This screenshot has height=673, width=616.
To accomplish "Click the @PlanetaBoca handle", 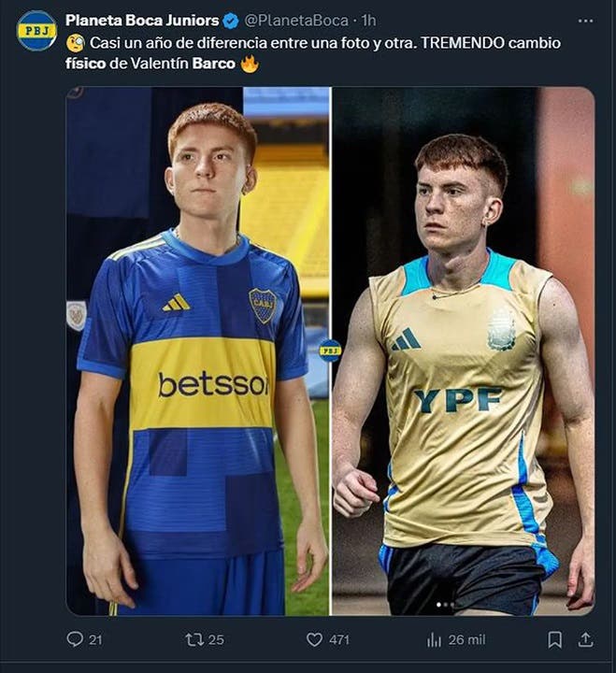I will [x=296, y=21].
